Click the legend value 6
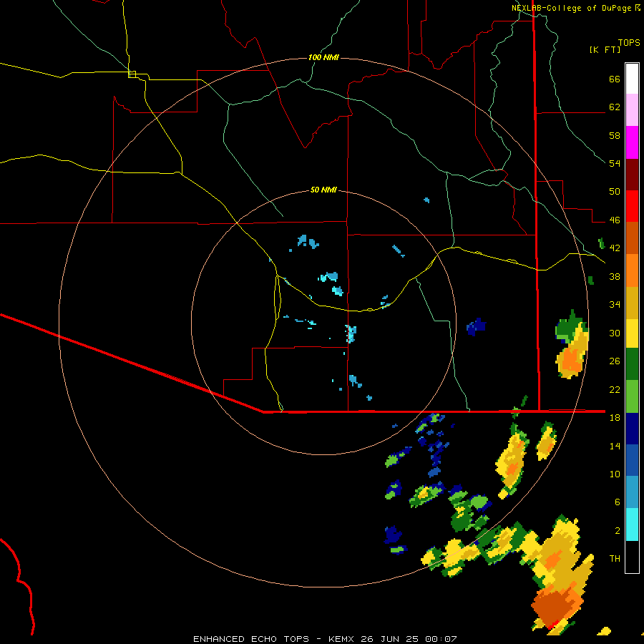 [x=617, y=502]
